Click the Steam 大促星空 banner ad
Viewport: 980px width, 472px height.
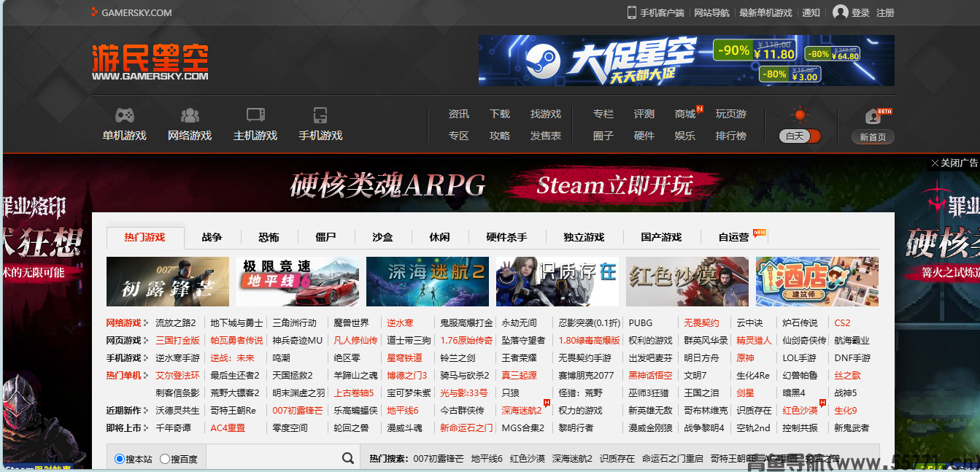point(686,61)
